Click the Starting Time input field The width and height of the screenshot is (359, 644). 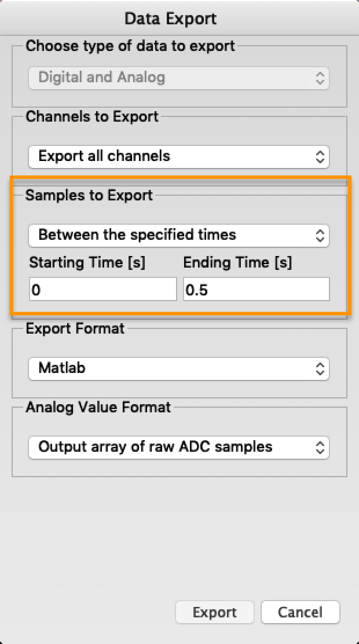102,290
